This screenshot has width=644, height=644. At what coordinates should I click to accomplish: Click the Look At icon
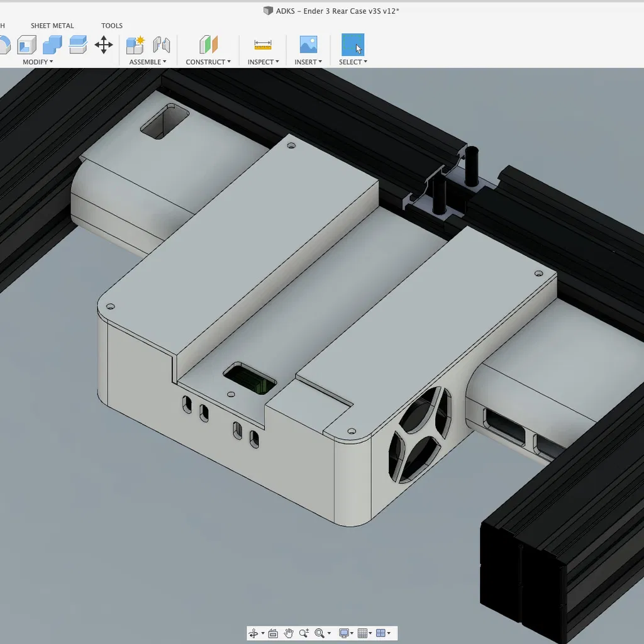[273, 633]
